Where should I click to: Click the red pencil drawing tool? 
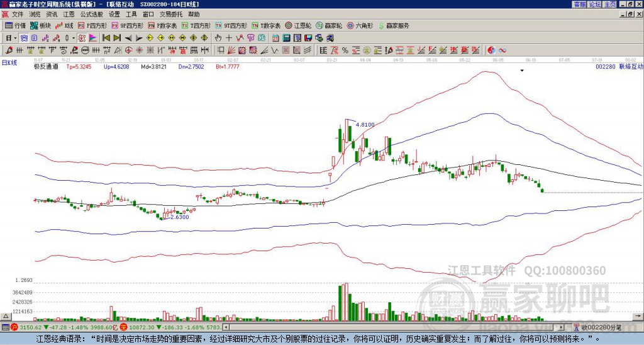[9, 50]
